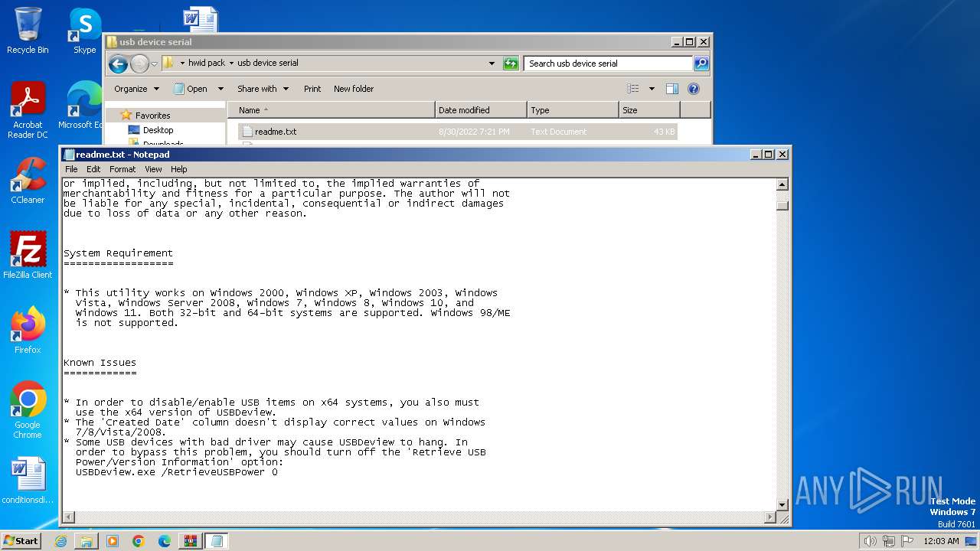This screenshot has height=551, width=980.
Task: Toggle the preview pane icon in Explorer
Action: pyautogui.click(x=671, y=89)
